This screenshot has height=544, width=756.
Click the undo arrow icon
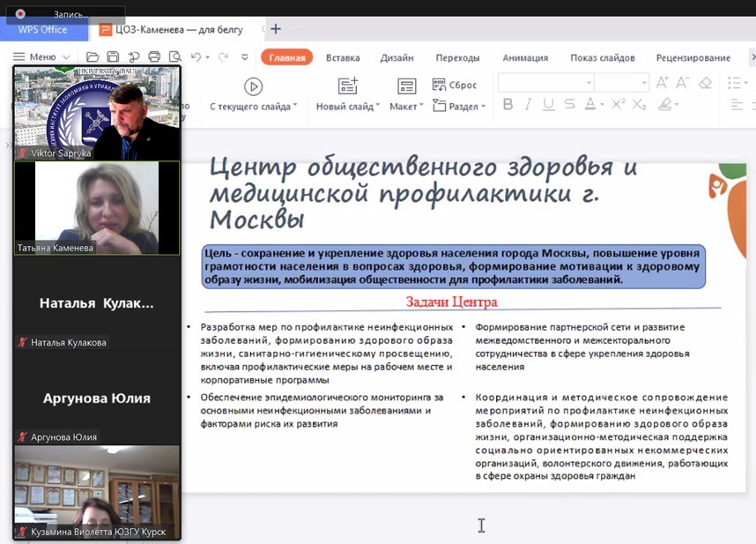[x=196, y=57]
